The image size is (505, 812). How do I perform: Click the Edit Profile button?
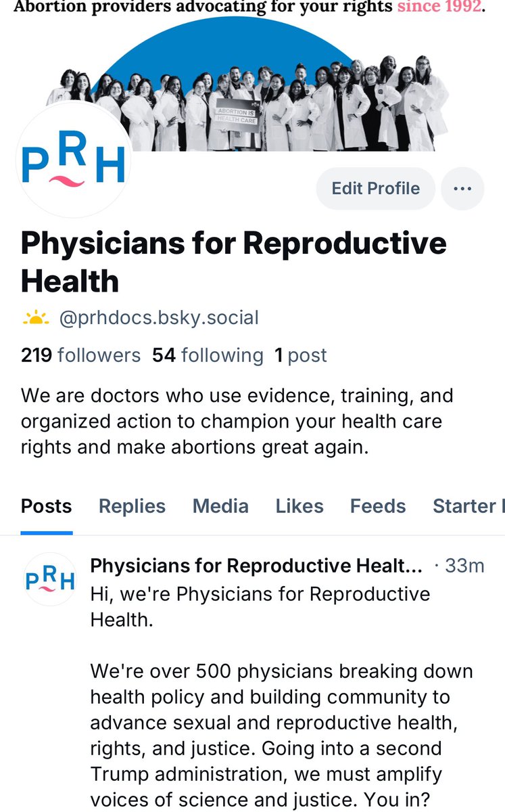[x=376, y=189]
